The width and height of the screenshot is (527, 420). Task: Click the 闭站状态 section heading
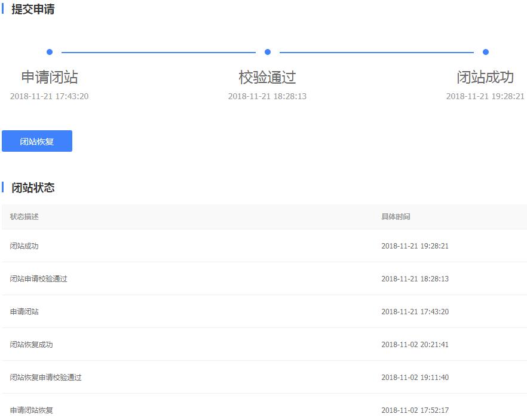tap(33, 188)
